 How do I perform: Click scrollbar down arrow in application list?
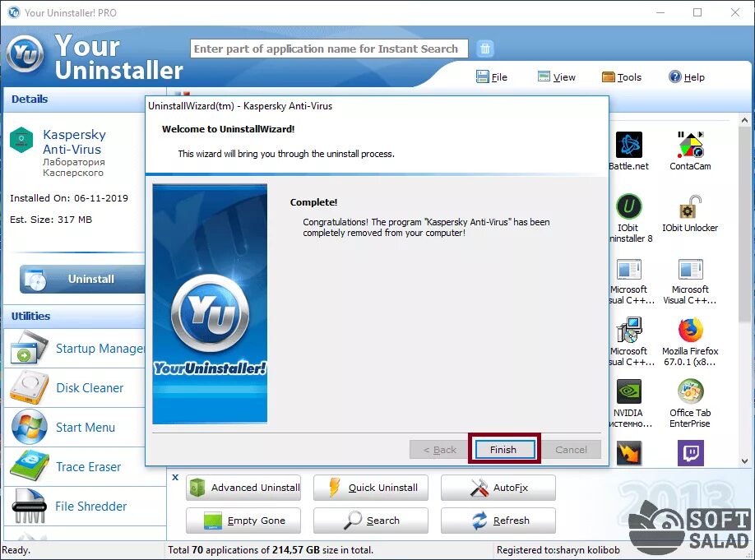click(x=745, y=460)
